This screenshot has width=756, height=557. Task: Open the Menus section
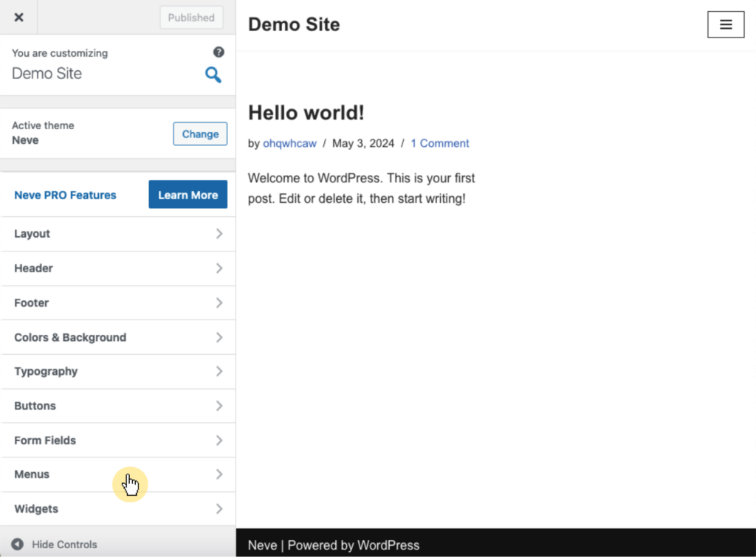click(x=118, y=474)
